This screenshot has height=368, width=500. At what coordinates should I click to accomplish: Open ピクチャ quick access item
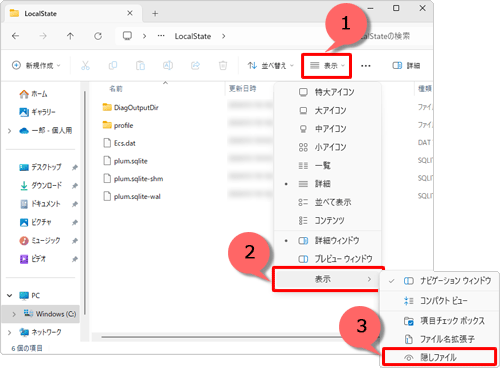[x=35, y=222]
